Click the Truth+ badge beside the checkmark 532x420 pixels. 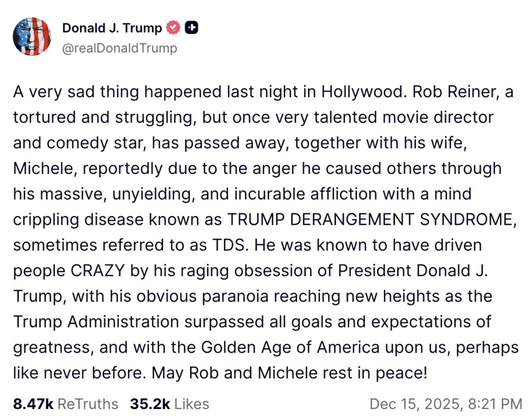[x=191, y=28]
